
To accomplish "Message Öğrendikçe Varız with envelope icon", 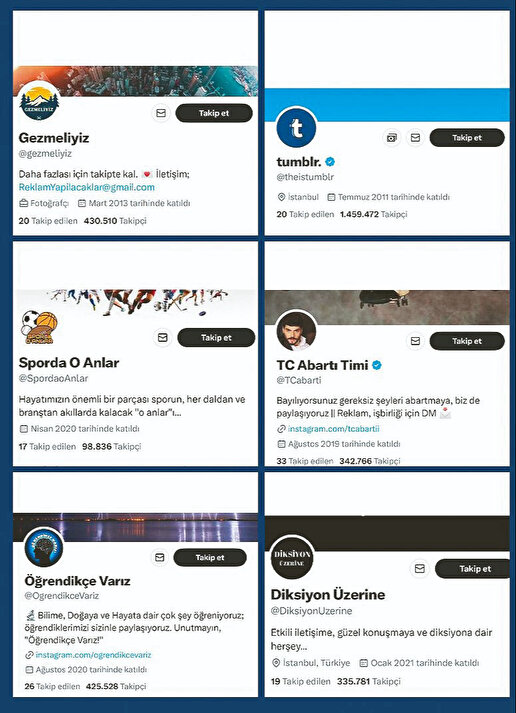I will (x=159, y=557).
